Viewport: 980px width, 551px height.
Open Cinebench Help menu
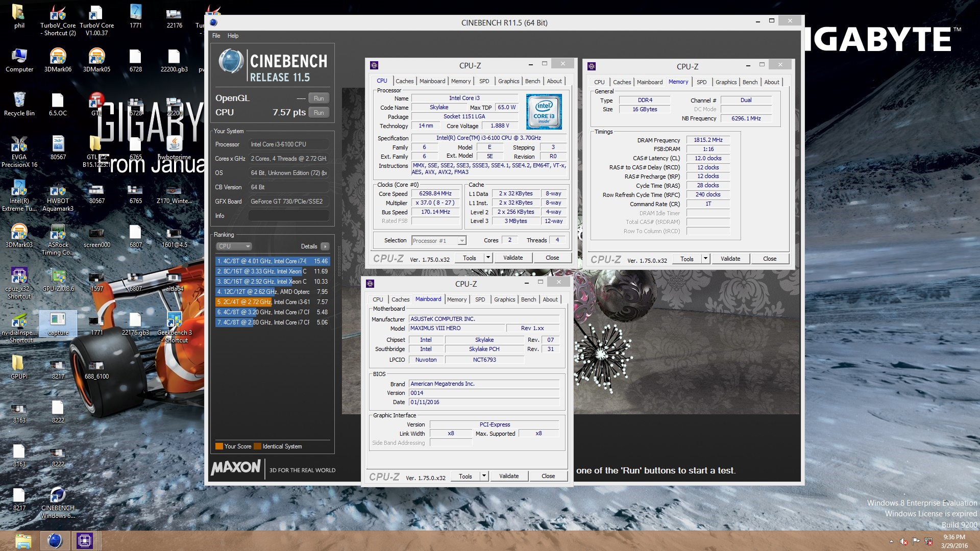(x=233, y=36)
